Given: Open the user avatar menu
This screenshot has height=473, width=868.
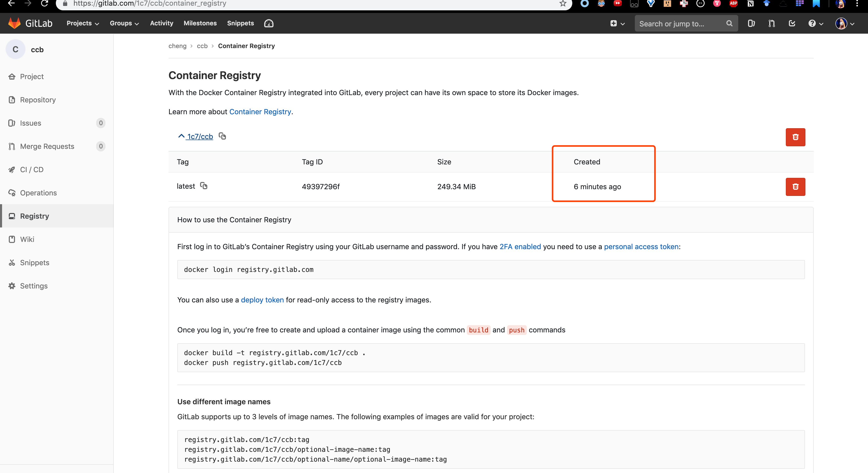Looking at the screenshot, I should (844, 23).
